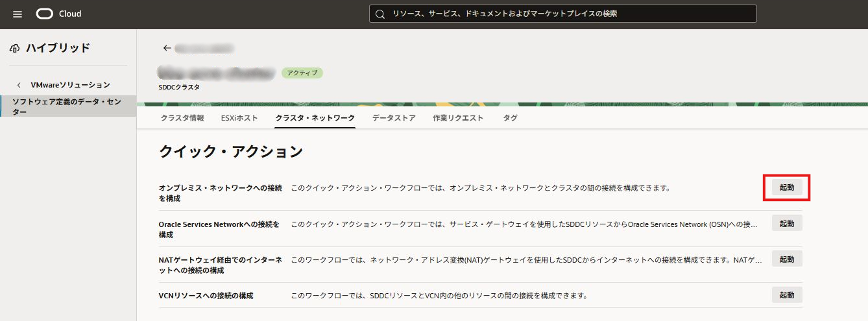868x321 pixels.
Task: Click the Oracle Cloud logo
Action: 58,14
